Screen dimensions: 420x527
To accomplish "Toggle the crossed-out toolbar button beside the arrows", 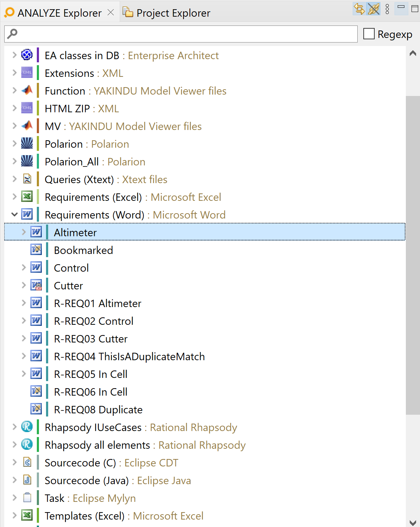I will 374,9.
